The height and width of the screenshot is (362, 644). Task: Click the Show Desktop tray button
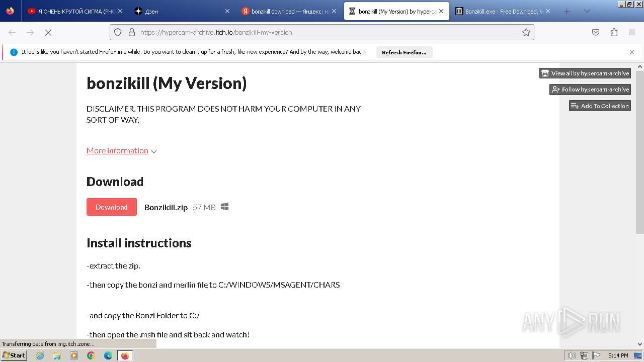[638, 355]
